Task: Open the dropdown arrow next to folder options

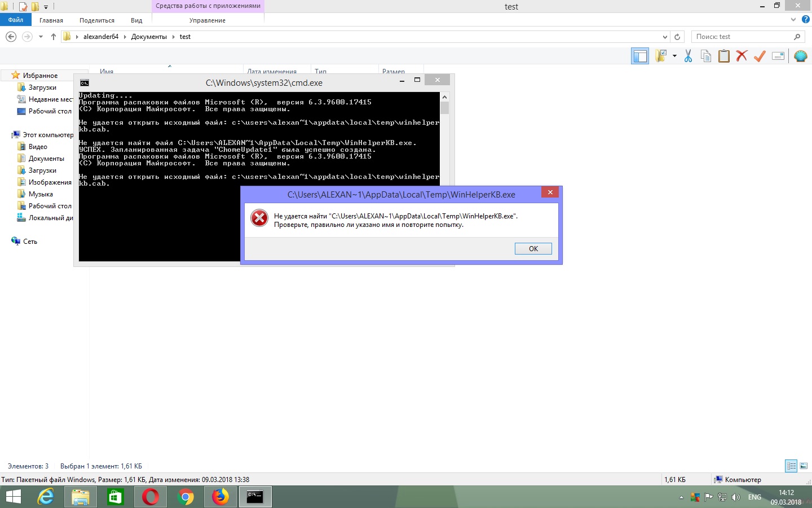Action: click(x=674, y=56)
